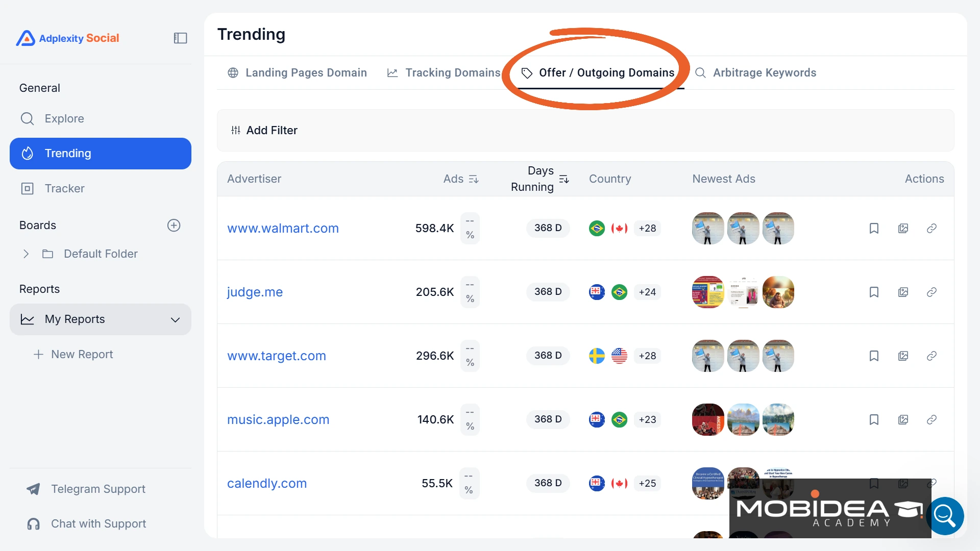Screen dimensions: 980x551
Task: Open Telegram Support link
Action: click(x=86, y=489)
